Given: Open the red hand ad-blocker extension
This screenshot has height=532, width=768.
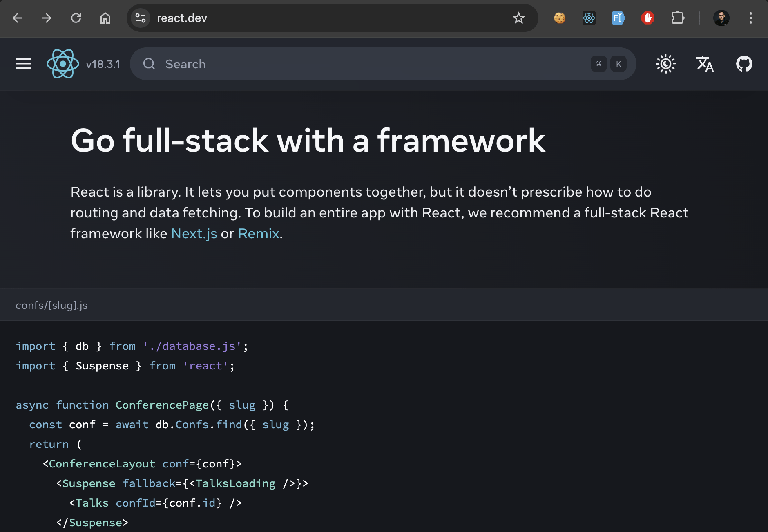Looking at the screenshot, I should coord(647,18).
